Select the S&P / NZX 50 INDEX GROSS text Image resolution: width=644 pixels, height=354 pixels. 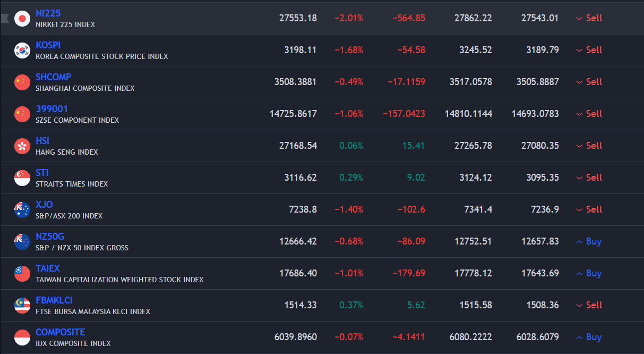82,248
